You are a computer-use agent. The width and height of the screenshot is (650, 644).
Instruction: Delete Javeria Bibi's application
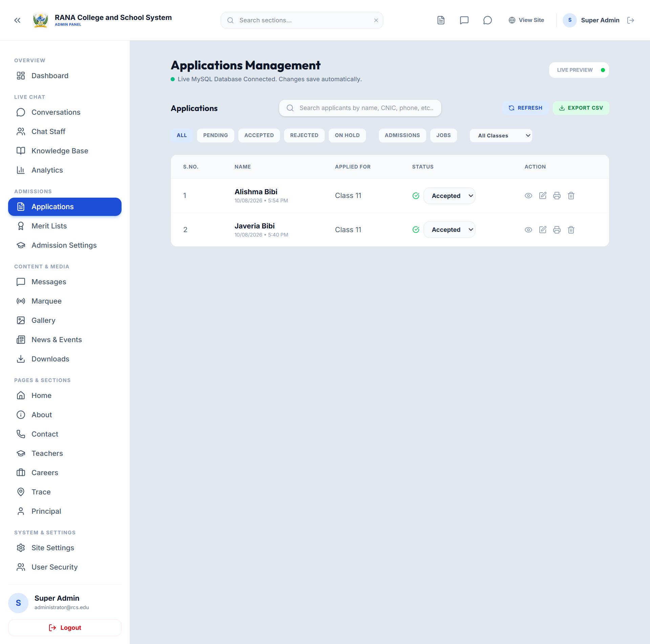(571, 230)
